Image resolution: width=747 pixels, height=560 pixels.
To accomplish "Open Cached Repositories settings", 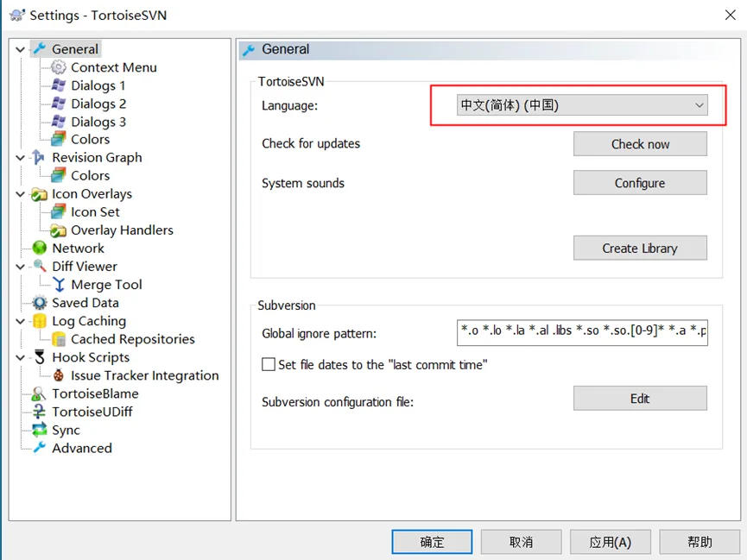I will pyautogui.click(x=132, y=339).
